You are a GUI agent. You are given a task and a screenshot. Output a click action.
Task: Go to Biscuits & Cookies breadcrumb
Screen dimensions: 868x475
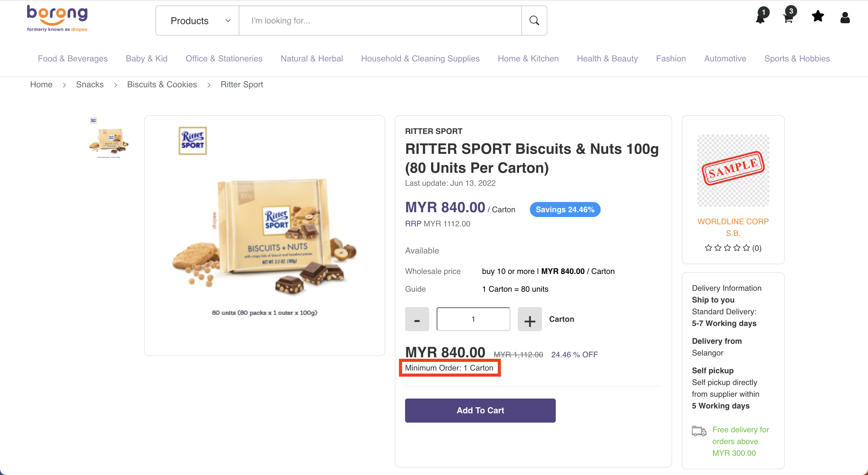click(x=162, y=85)
